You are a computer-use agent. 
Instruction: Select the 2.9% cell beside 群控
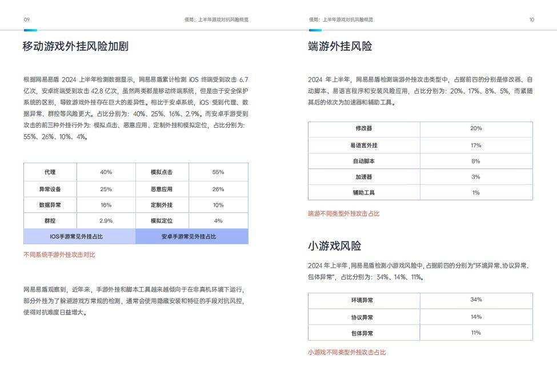click(106, 221)
